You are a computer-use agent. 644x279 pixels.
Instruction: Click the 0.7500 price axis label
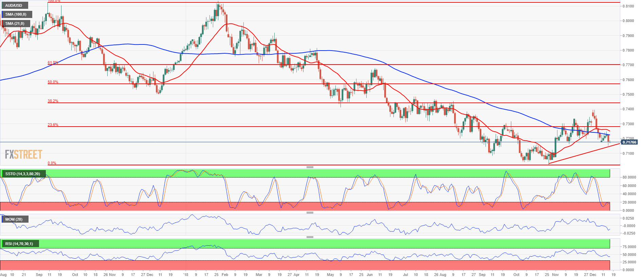[628, 94]
